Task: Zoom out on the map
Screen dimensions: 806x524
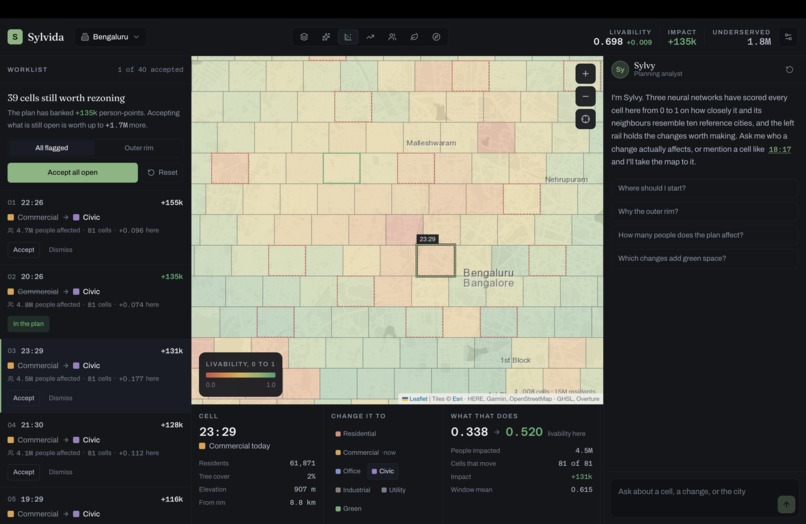Action: coord(585,96)
